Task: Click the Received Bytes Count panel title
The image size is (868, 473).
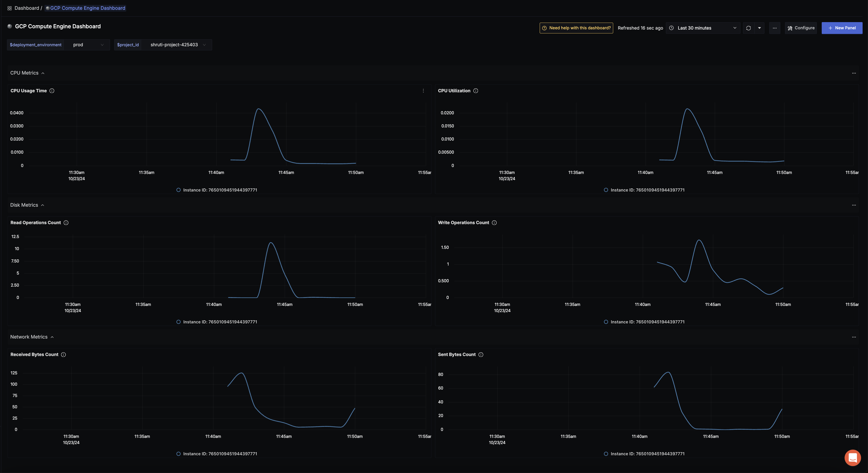Action: click(x=34, y=354)
